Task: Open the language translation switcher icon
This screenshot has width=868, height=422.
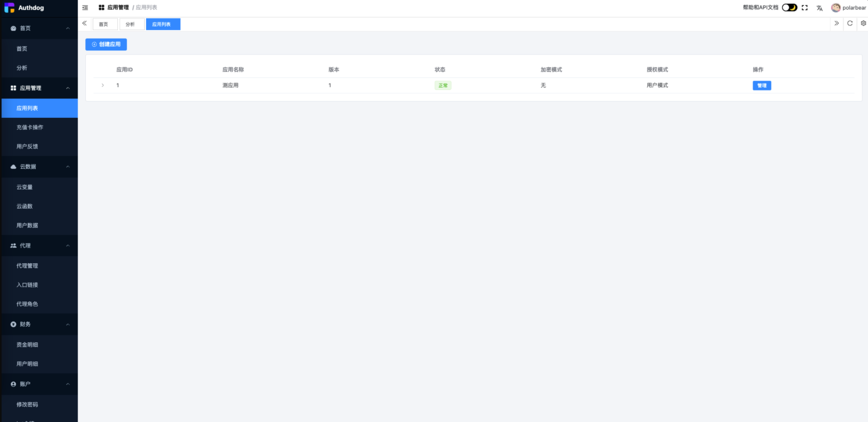Action: (819, 8)
